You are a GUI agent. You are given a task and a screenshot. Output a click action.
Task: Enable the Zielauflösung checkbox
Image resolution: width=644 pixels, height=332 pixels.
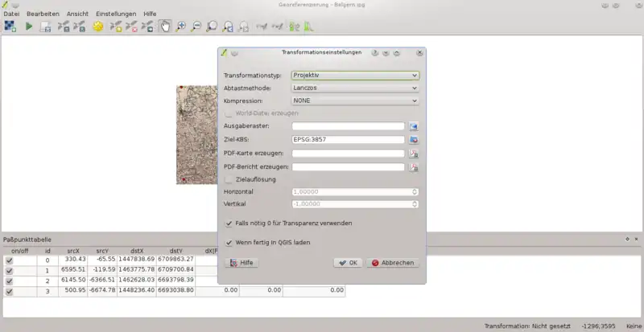(229, 179)
